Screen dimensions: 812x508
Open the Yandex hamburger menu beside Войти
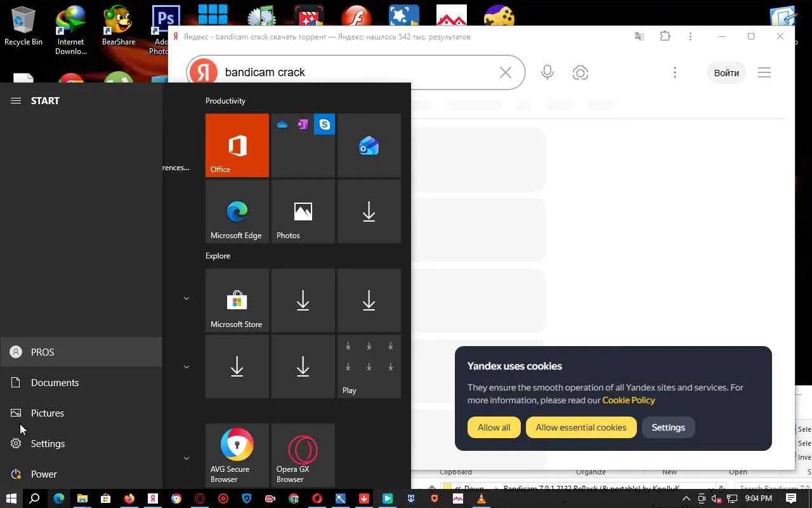(764, 72)
